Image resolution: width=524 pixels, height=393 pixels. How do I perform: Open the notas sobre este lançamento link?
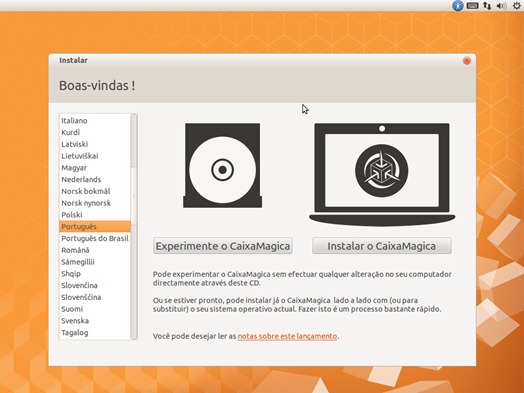coord(287,336)
